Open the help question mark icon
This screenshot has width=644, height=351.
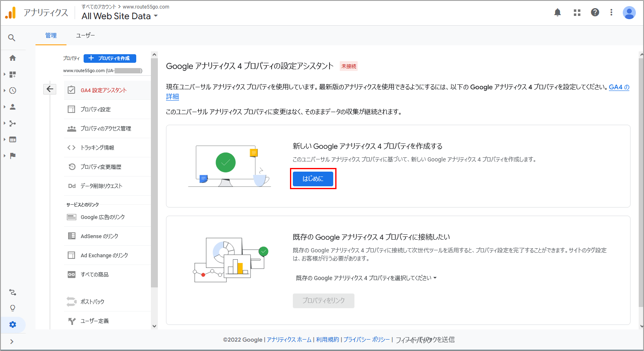click(595, 12)
